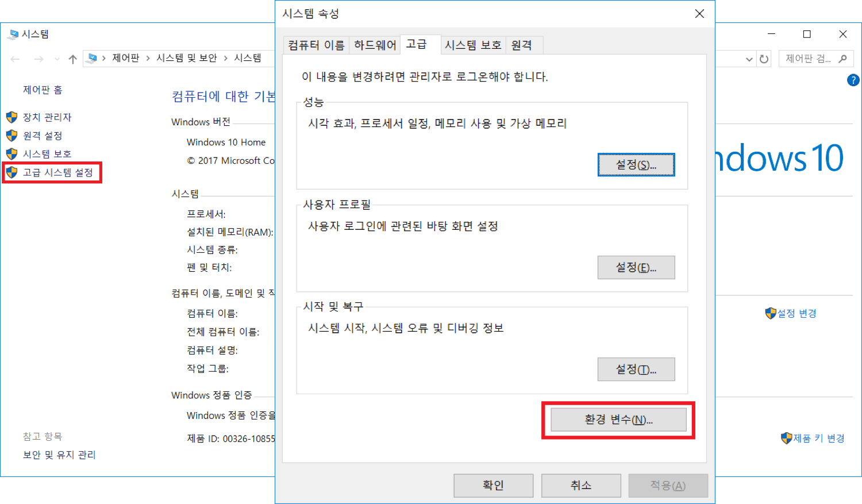Cancel the dialog with 취소

[x=581, y=486]
